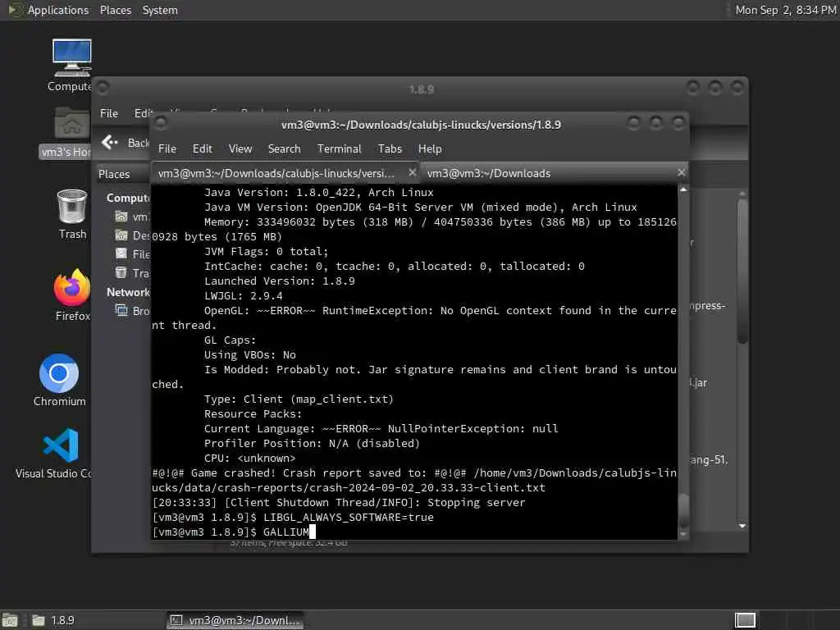Click the file manager vertical scrollbar thumb
This screenshot has height=630, width=840.
(x=742, y=271)
